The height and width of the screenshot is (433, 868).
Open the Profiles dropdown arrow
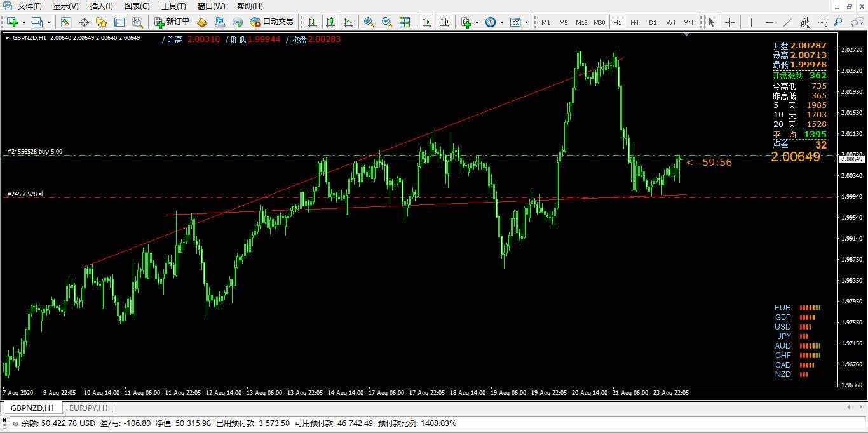click(x=48, y=22)
